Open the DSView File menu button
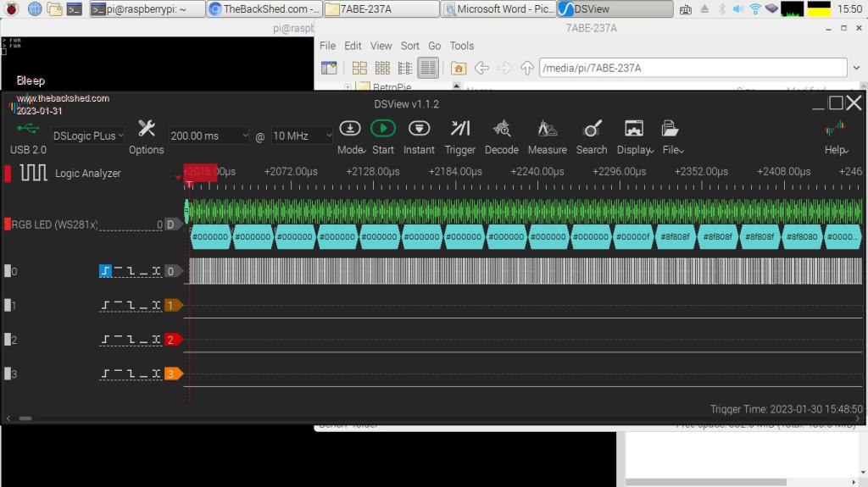The width and height of the screenshot is (868, 487). click(671, 129)
